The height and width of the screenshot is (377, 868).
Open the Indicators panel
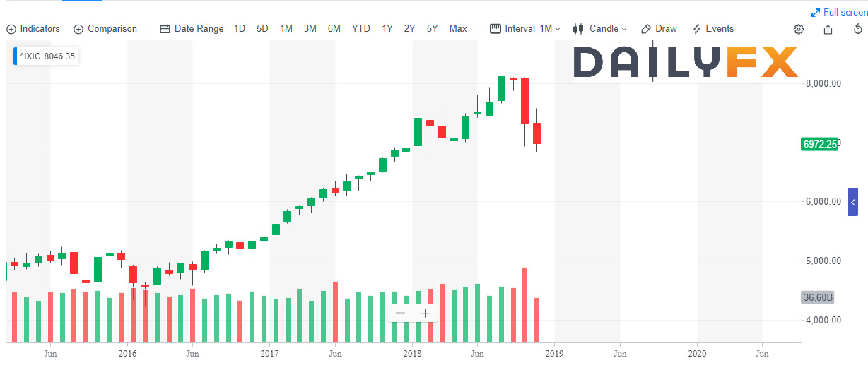click(33, 29)
